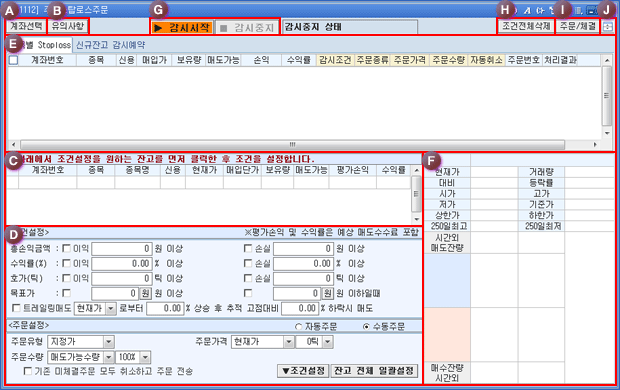Enable 수익률(%) 이익 checkbox
This screenshot has height=390, width=620.
tap(67, 263)
